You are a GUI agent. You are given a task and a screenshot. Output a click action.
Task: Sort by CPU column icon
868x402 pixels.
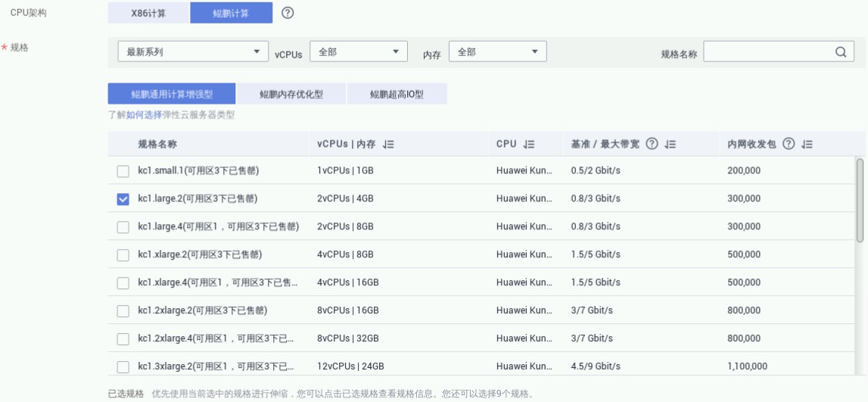pos(530,145)
